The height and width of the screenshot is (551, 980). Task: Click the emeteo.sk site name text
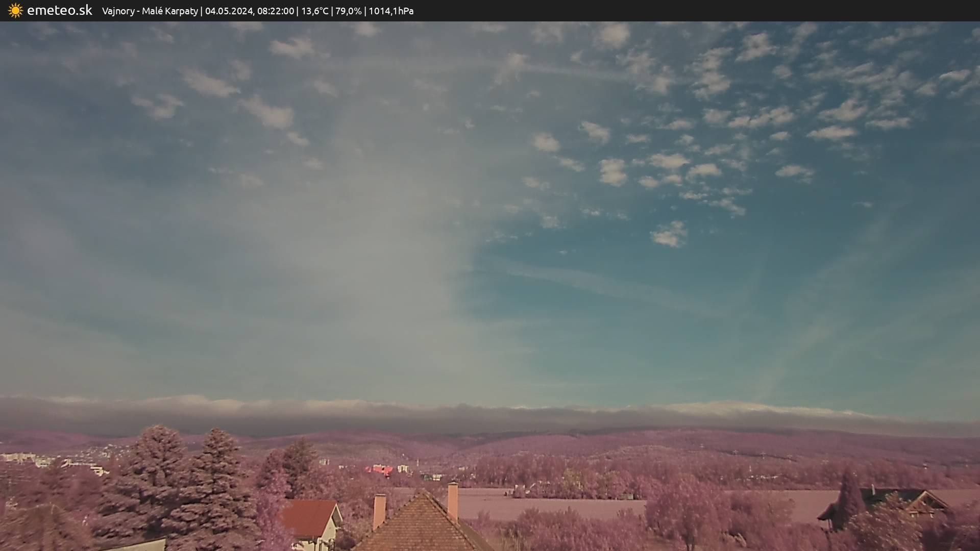point(59,11)
